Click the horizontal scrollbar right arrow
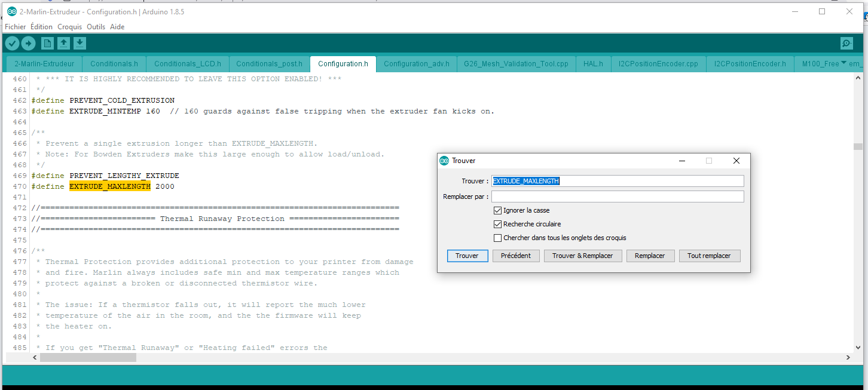The width and height of the screenshot is (868, 390). (x=848, y=357)
